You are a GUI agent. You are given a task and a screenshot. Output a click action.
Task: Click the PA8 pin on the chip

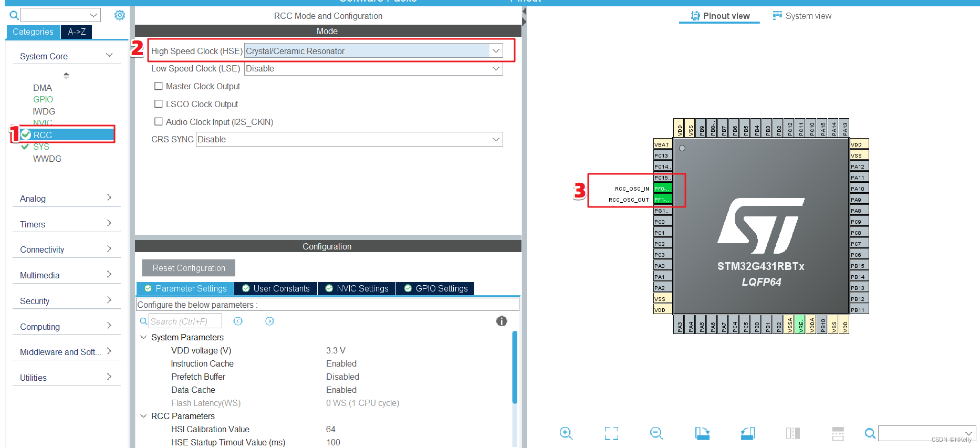[x=859, y=211]
